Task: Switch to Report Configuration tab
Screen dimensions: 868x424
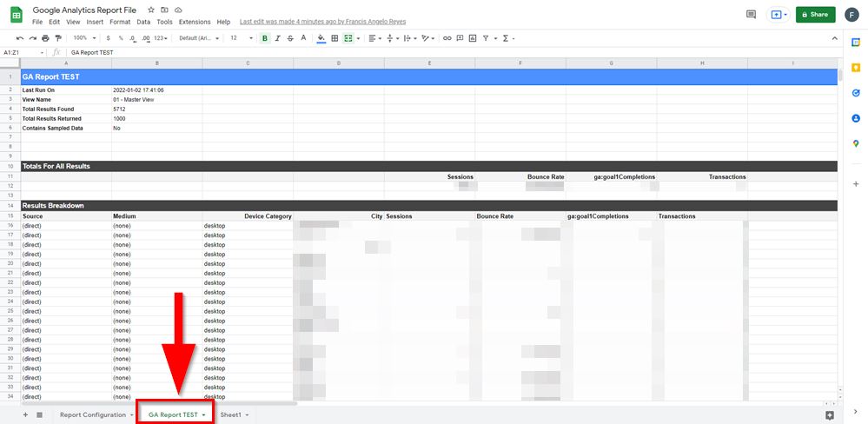Action: click(93, 414)
